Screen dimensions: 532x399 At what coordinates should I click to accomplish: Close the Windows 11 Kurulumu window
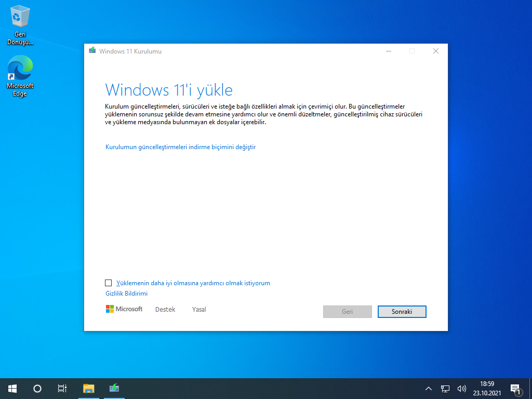click(x=436, y=51)
